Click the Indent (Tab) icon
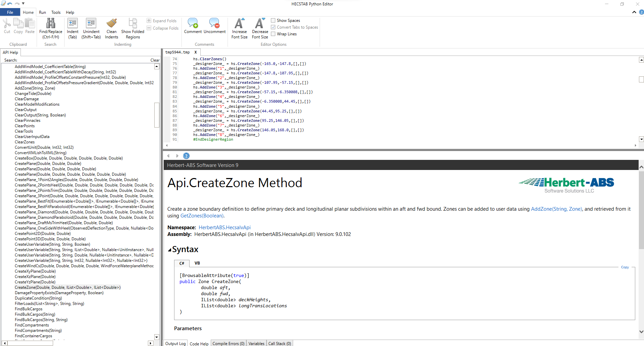This screenshot has height=346, width=644. click(x=73, y=23)
